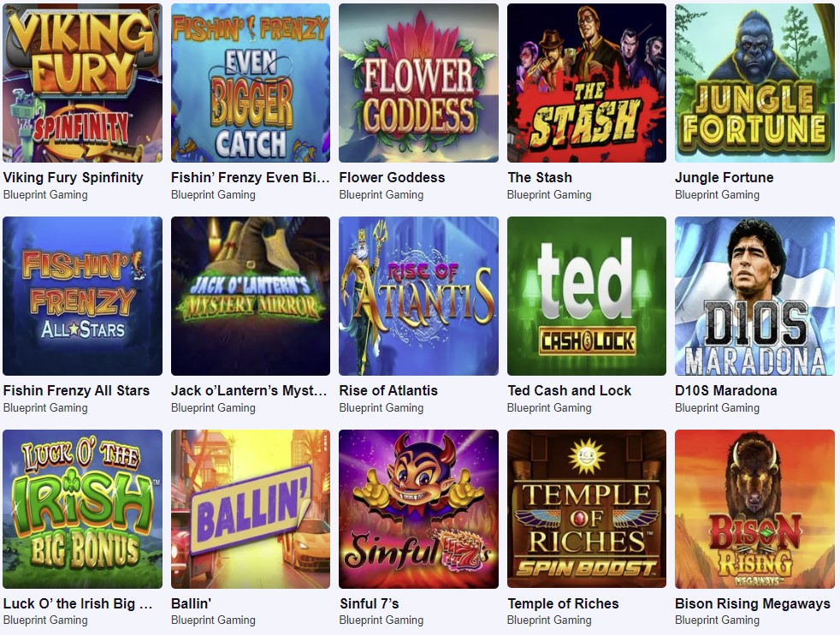
Task: Select the Bison Rising Megaways thumbnail
Action: 754,509
